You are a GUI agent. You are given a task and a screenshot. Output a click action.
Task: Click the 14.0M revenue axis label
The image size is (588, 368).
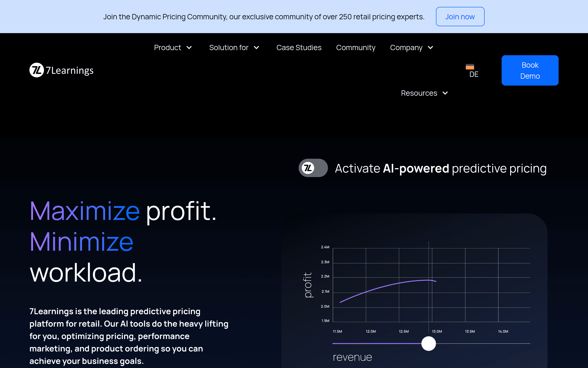click(x=503, y=331)
